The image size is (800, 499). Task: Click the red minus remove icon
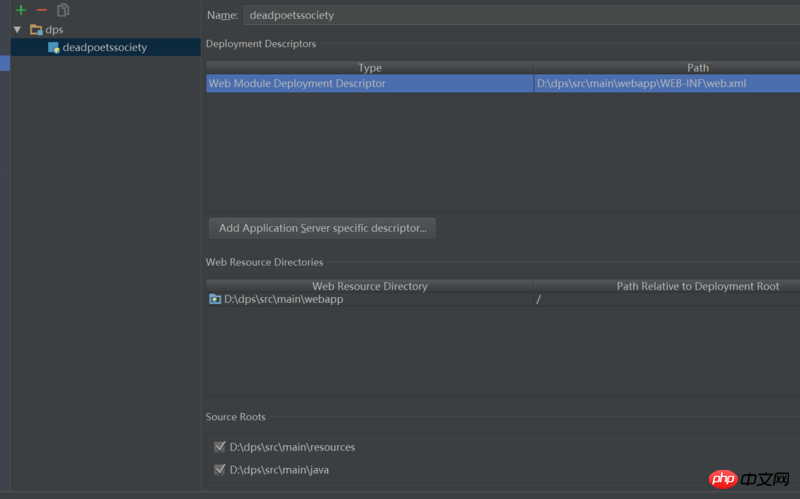42,10
